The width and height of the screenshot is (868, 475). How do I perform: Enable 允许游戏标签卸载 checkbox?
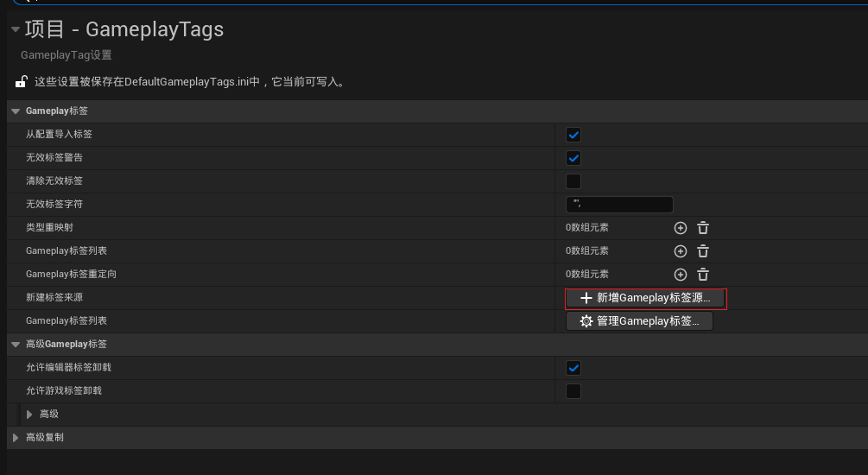click(x=573, y=391)
